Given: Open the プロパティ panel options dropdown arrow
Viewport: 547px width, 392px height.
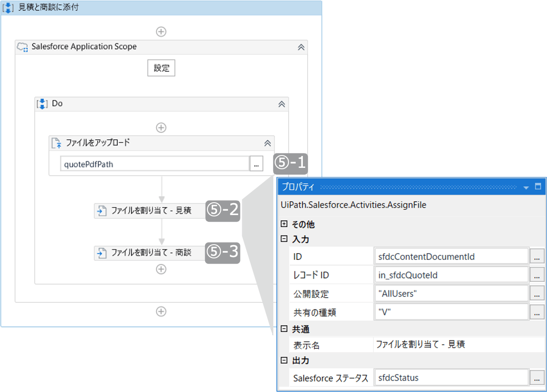Looking at the screenshot, I should pos(526,187).
